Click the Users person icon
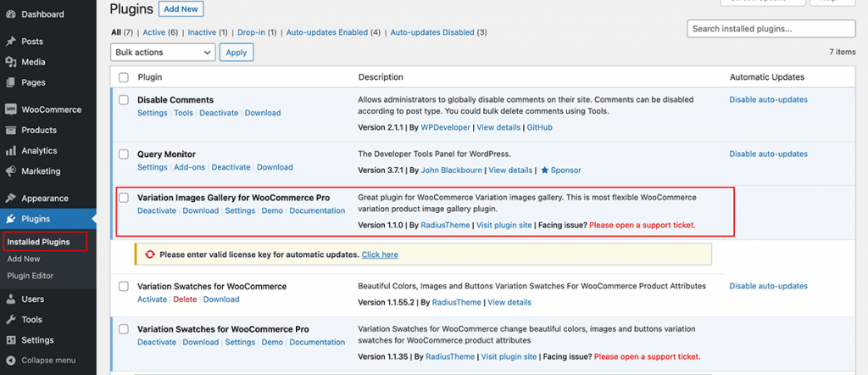Viewport: 868px width, 375px height. click(10, 299)
